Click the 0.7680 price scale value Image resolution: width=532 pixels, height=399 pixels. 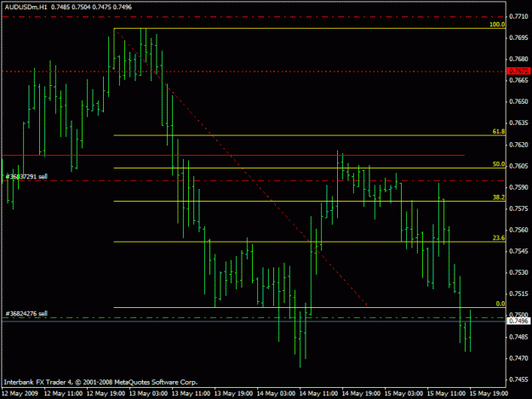[x=518, y=59]
